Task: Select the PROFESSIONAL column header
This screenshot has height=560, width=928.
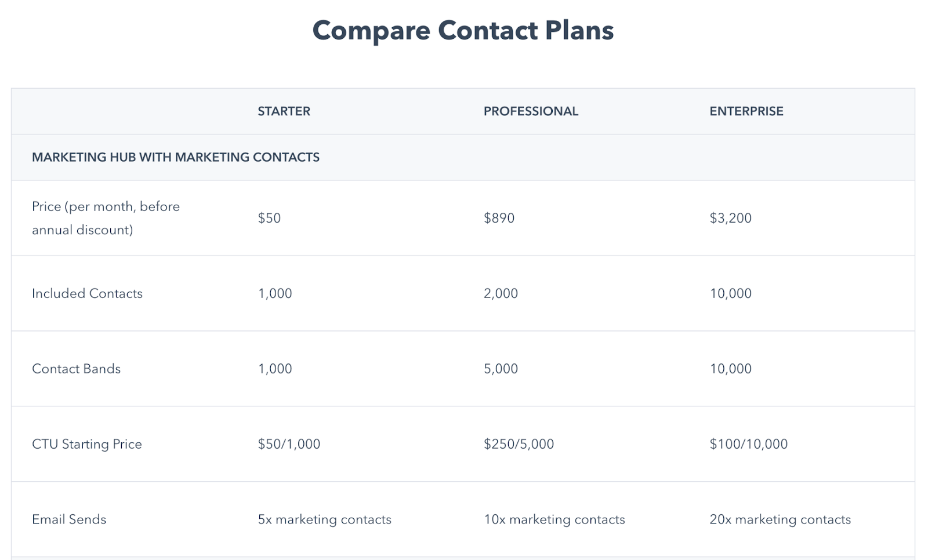Action: coord(531,111)
